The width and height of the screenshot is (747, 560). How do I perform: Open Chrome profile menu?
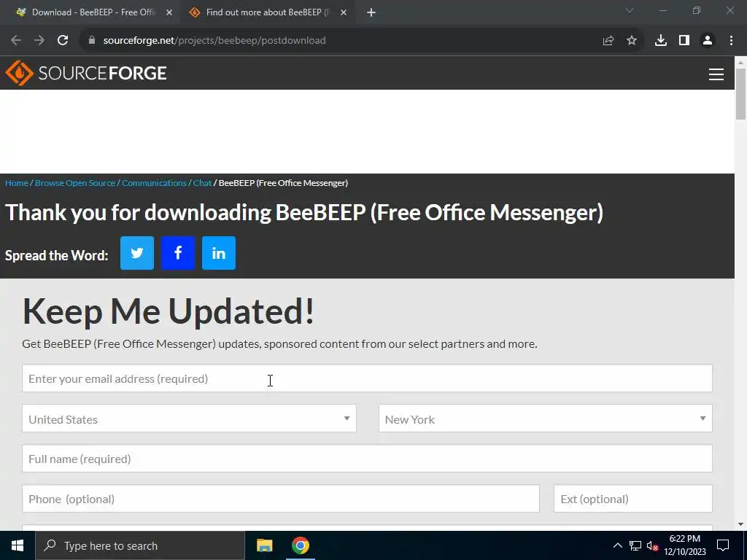pos(708,41)
